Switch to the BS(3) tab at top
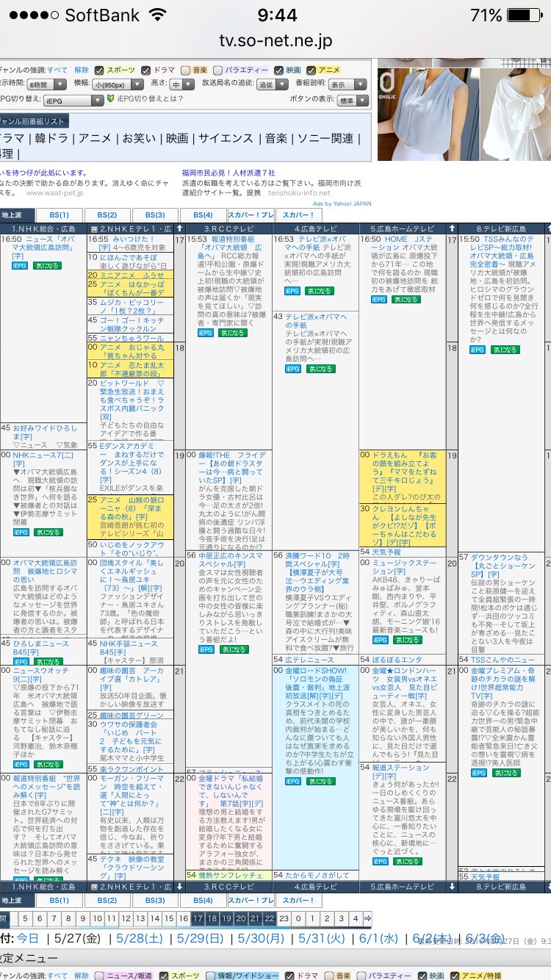Viewport: 551px width, 980px height. pos(154,215)
